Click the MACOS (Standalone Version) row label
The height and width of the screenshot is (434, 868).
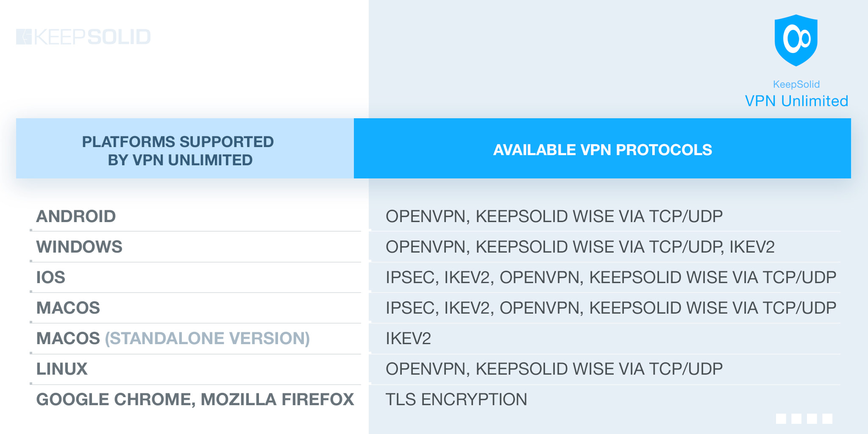click(173, 339)
